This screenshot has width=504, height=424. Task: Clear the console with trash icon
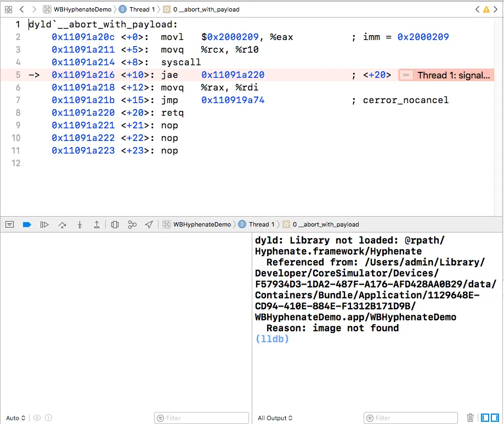[x=470, y=417]
